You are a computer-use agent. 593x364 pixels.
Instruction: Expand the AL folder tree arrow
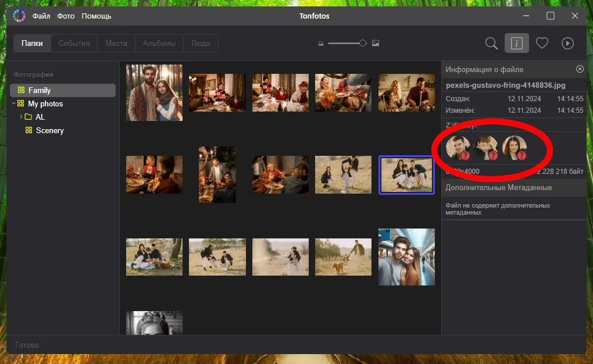coord(21,117)
